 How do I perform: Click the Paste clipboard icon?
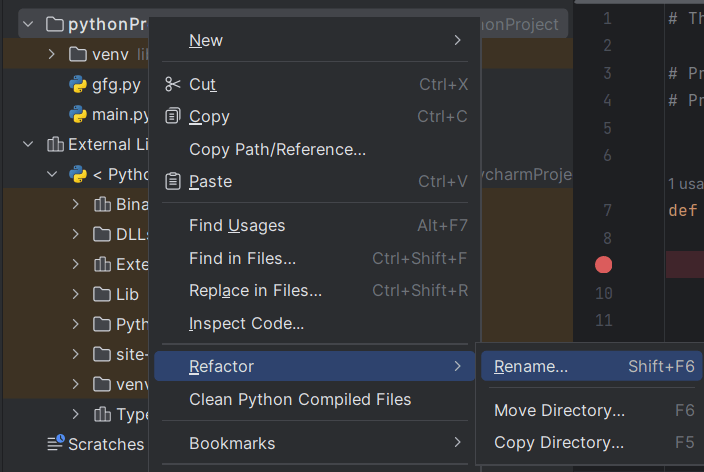point(172,182)
